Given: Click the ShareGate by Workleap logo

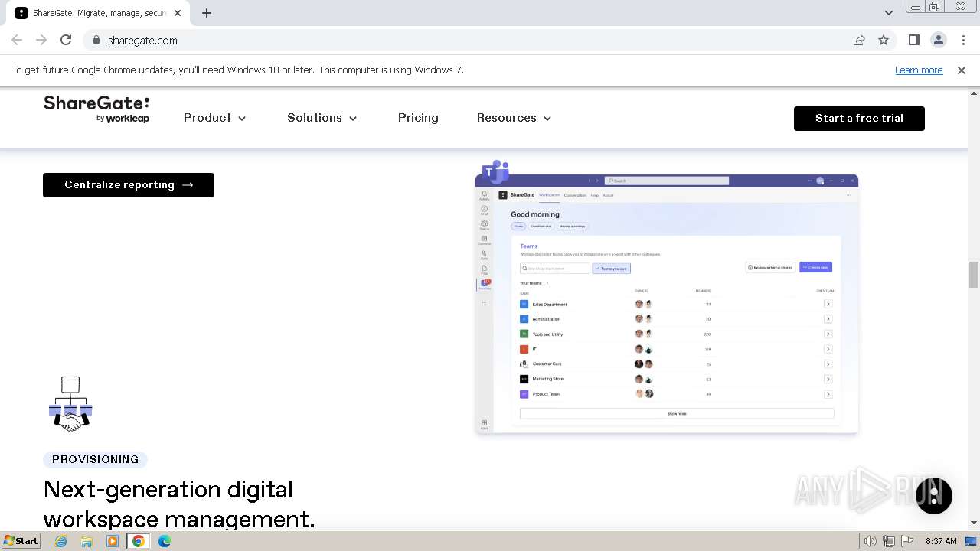Looking at the screenshot, I should tap(96, 109).
